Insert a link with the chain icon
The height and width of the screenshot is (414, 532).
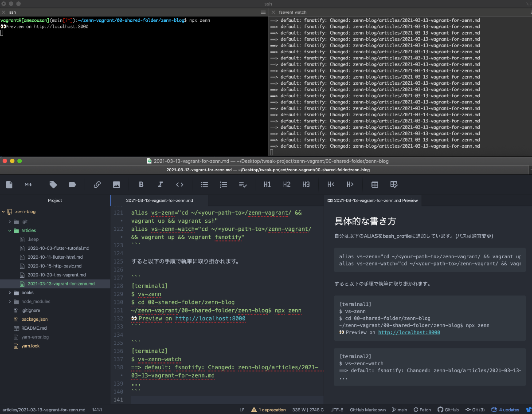(97, 185)
